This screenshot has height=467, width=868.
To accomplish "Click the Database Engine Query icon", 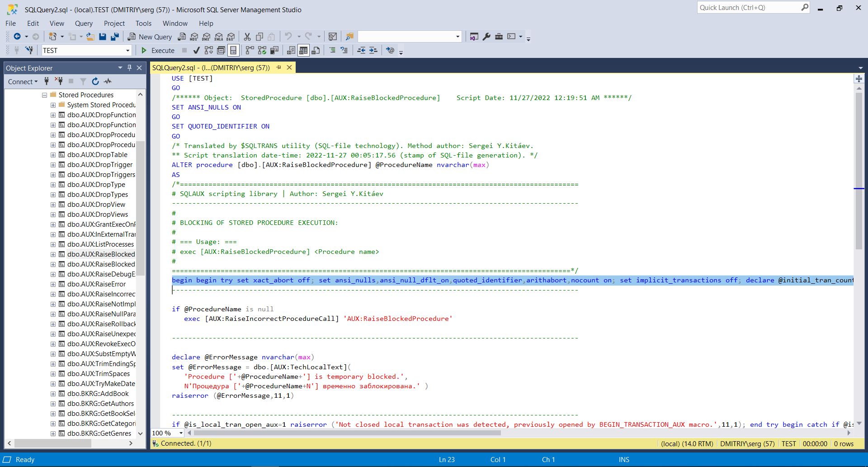I will click(x=182, y=37).
